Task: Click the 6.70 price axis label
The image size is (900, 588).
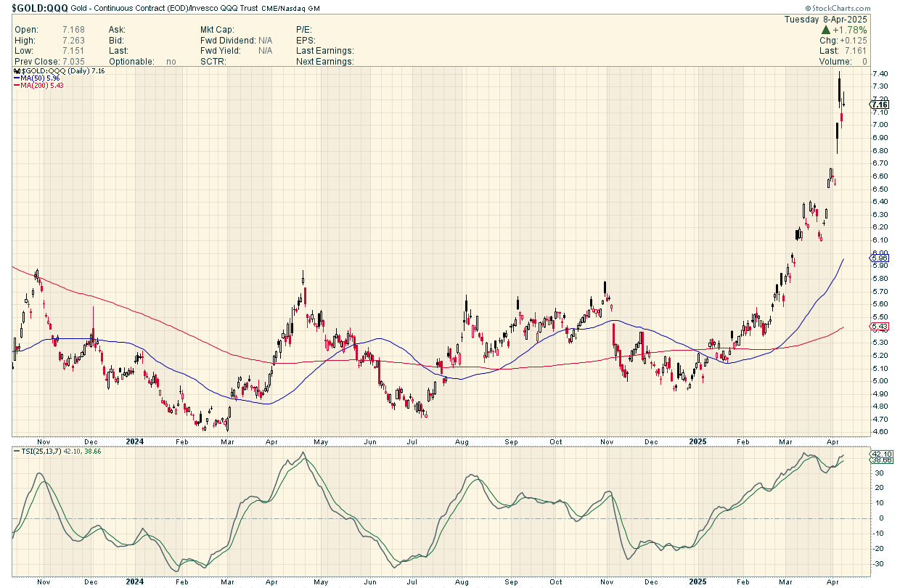Action: point(880,163)
